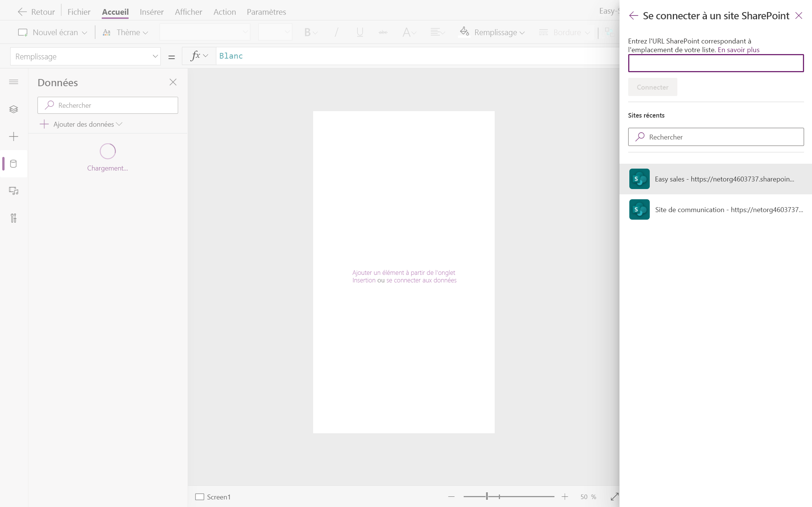Click the Insert plus icon in sidebar
The height and width of the screenshot is (507, 812).
[14, 136]
